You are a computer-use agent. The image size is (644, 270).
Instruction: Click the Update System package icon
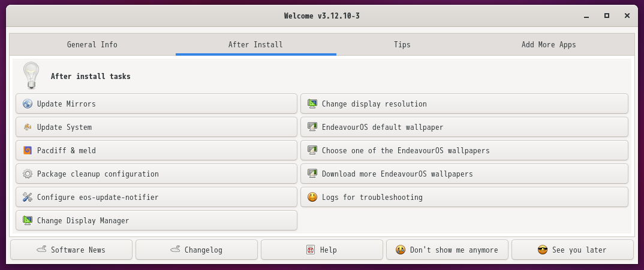coord(28,127)
